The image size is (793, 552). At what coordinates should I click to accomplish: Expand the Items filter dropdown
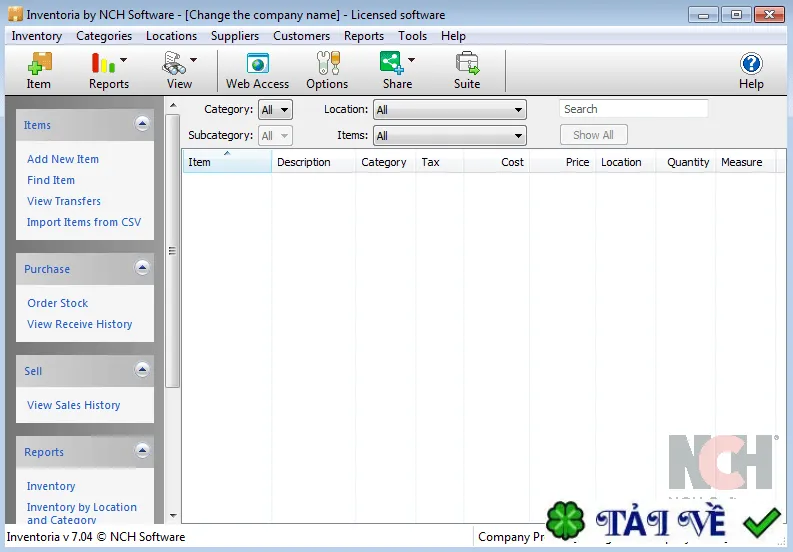coord(450,136)
